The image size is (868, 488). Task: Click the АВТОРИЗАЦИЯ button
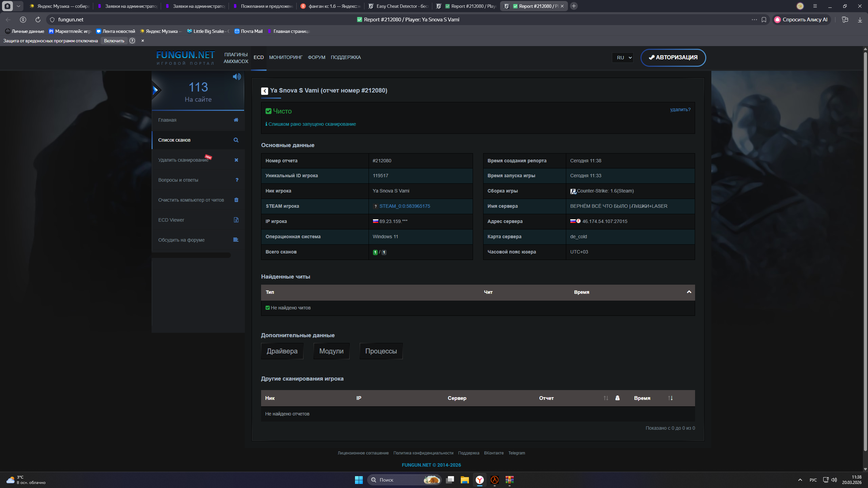point(673,58)
